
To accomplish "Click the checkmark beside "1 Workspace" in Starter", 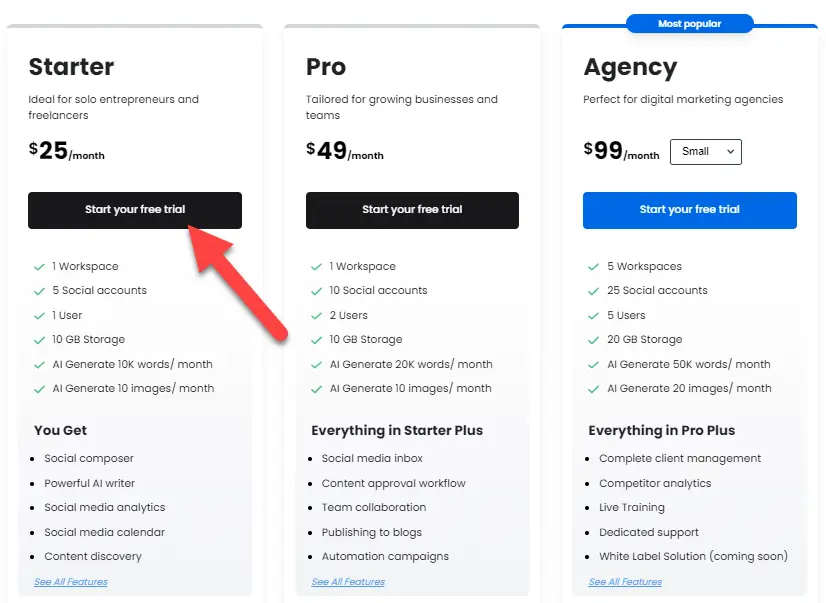I will [x=39, y=266].
